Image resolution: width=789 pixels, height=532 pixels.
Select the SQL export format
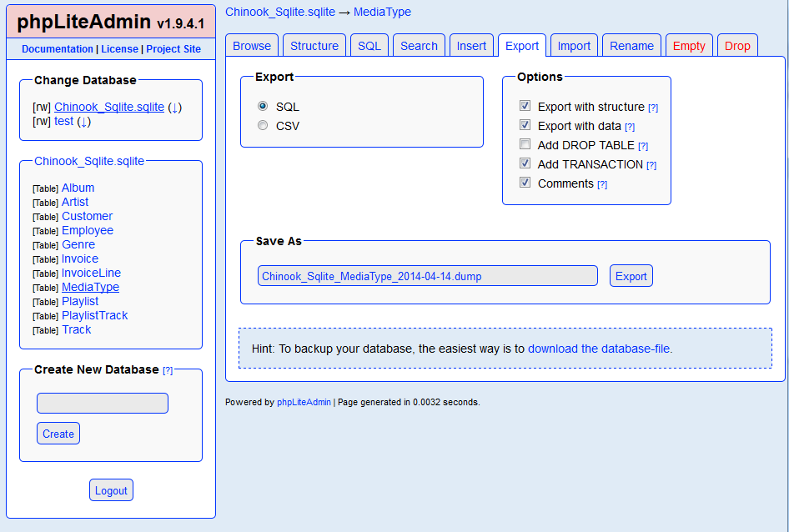pyautogui.click(x=263, y=106)
